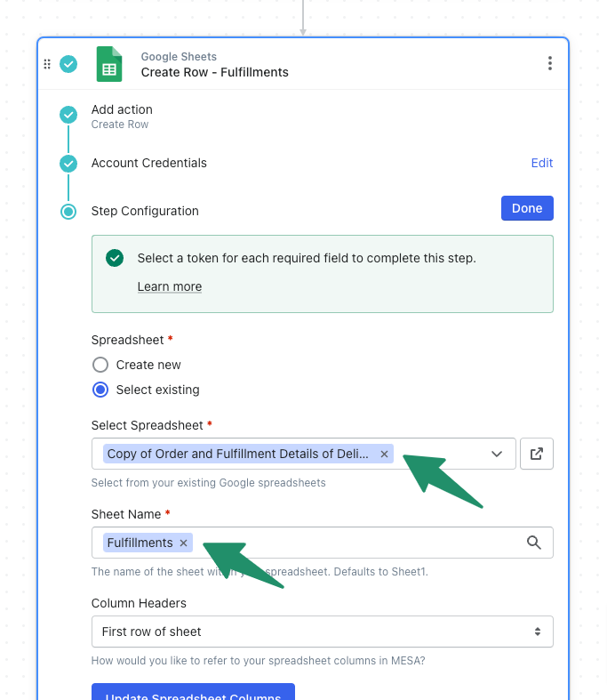Click the Done button

tap(527, 208)
